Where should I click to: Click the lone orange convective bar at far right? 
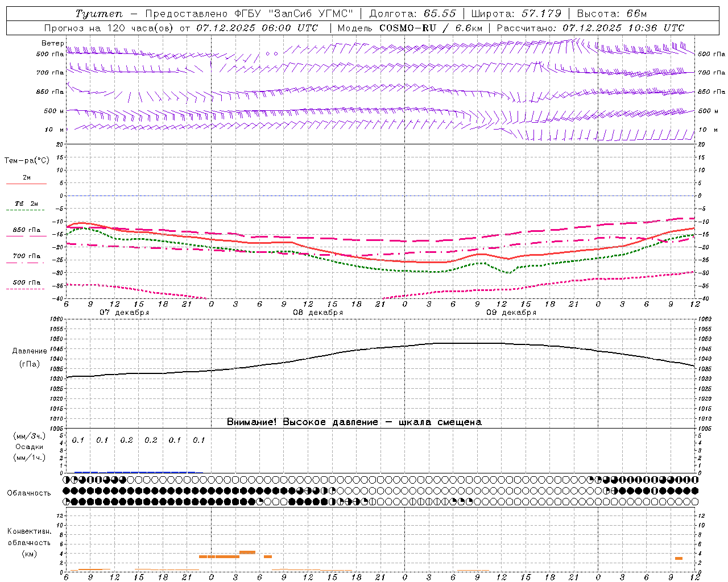679,558
